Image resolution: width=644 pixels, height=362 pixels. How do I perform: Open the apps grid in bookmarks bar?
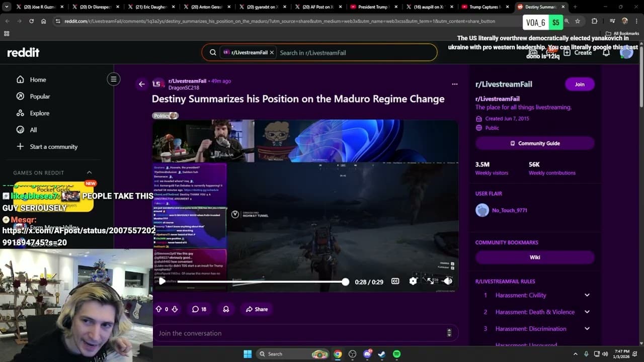click(x=7, y=34)
